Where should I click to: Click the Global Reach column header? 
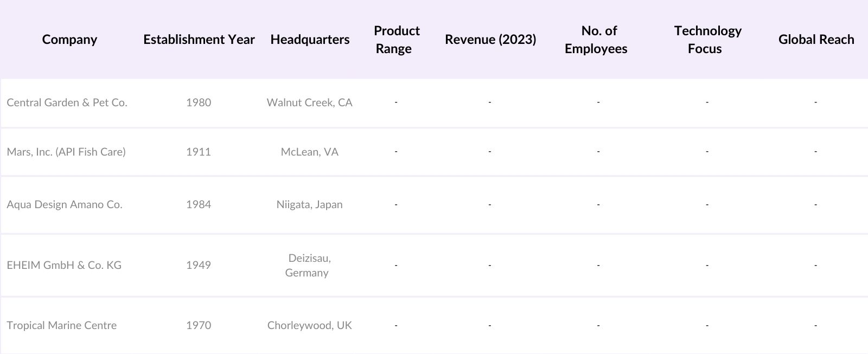pos(815,40)
